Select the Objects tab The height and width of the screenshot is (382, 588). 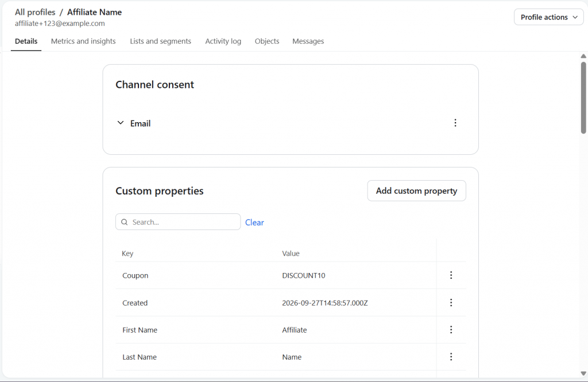pyautogui.click(x=267, y=41)
